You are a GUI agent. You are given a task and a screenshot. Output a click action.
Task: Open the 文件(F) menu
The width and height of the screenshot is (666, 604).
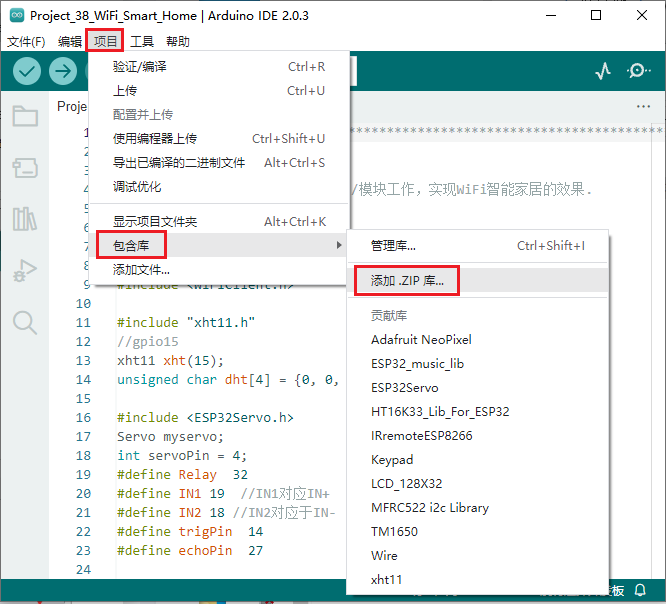[26, 41]
